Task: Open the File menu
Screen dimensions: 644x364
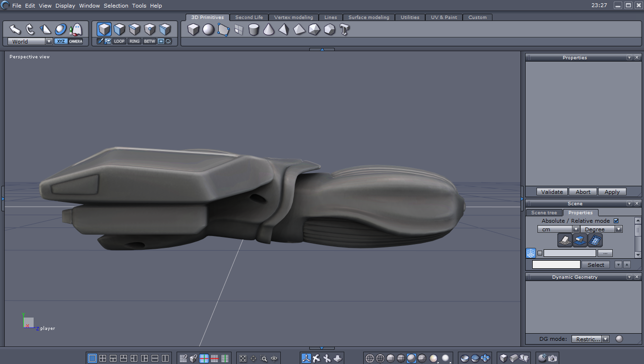Action: pos(17,6)
